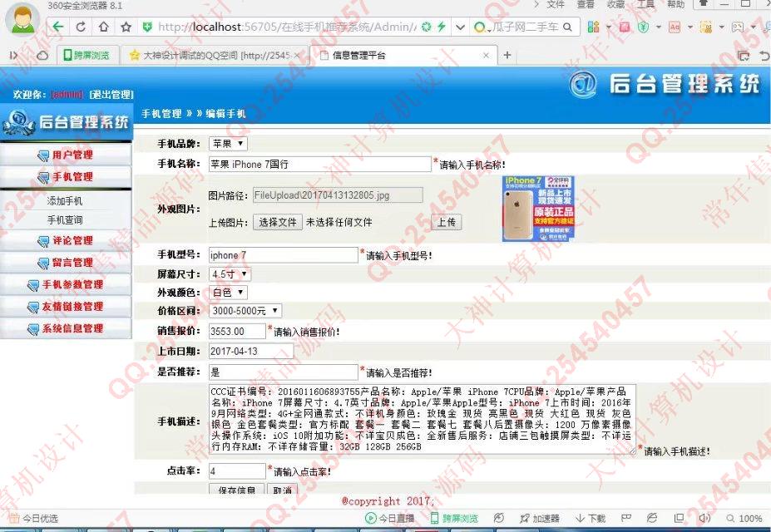Open 下载 downloads in status bar
Image resolution: width=771 pixels, height=532 pixels.
590,518
